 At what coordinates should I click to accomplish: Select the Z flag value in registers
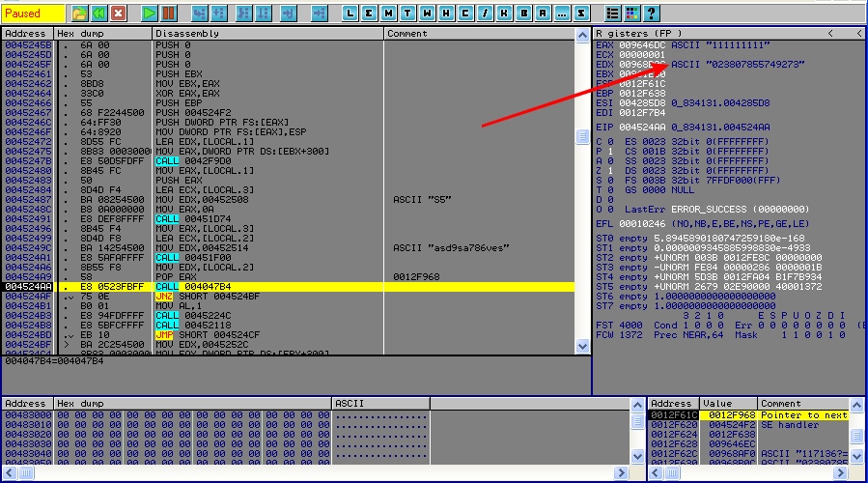(610, 171)
